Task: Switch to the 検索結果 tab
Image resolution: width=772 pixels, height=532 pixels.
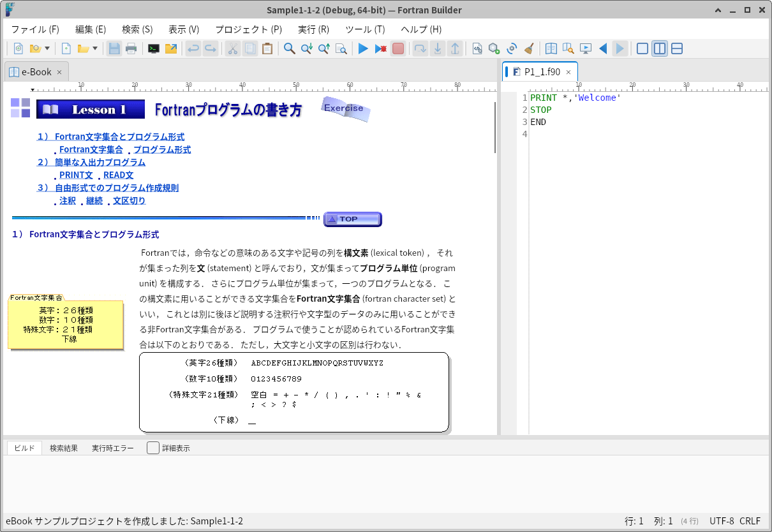Action: pos(64,448)
